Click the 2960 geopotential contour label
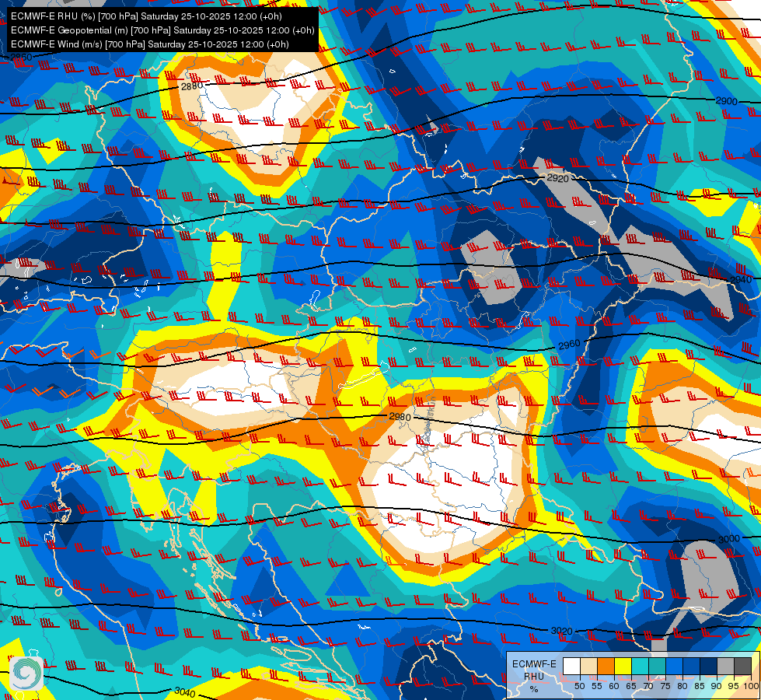This screenshot has width=761, height=700. (x=569, y=345)
